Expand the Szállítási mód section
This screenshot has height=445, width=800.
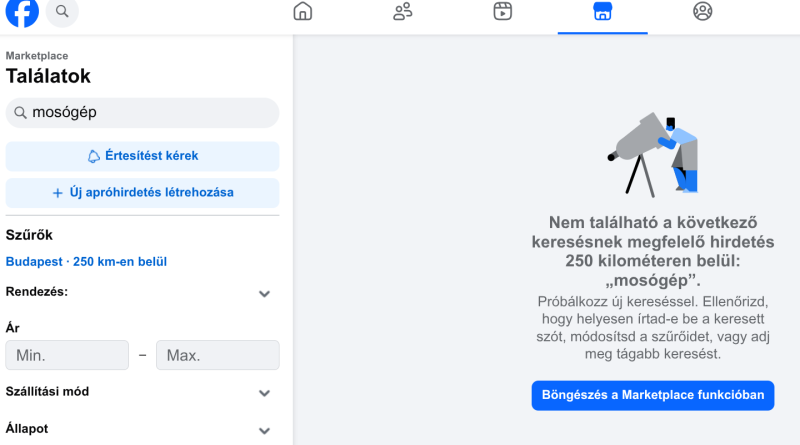point(264,394)
